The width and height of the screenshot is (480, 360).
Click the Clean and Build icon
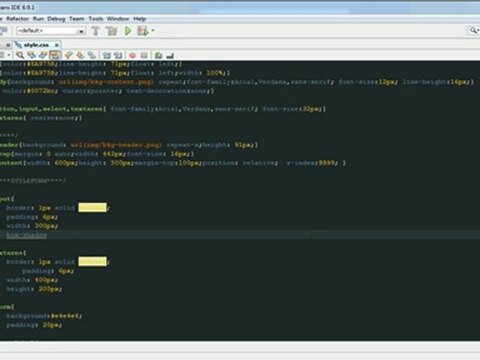[111, 31]
